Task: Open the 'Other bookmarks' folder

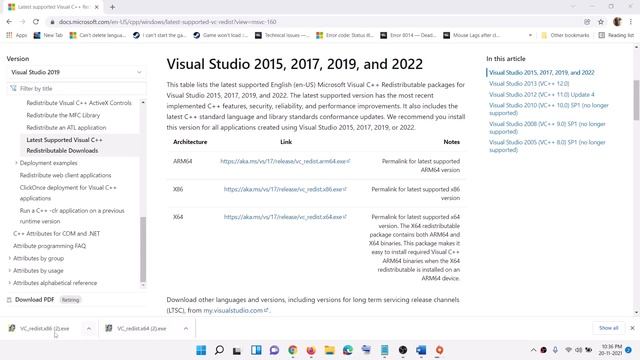Action: [x=565, y=36]
